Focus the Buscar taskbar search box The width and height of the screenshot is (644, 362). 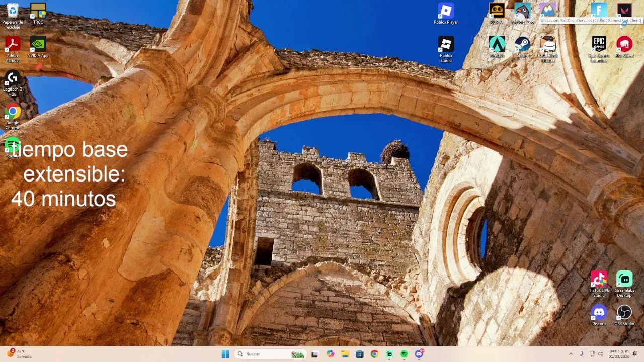[x=271, y=354]
